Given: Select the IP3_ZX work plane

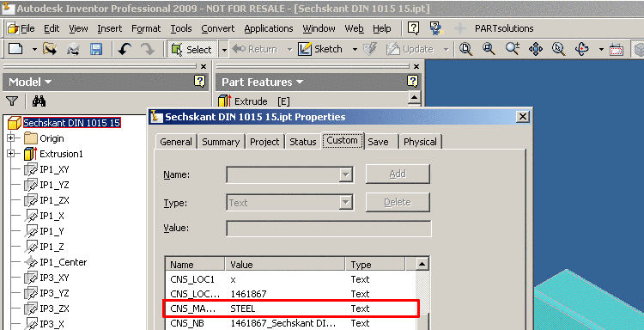Looking at the screenshot, I should (x=54, y=309).
